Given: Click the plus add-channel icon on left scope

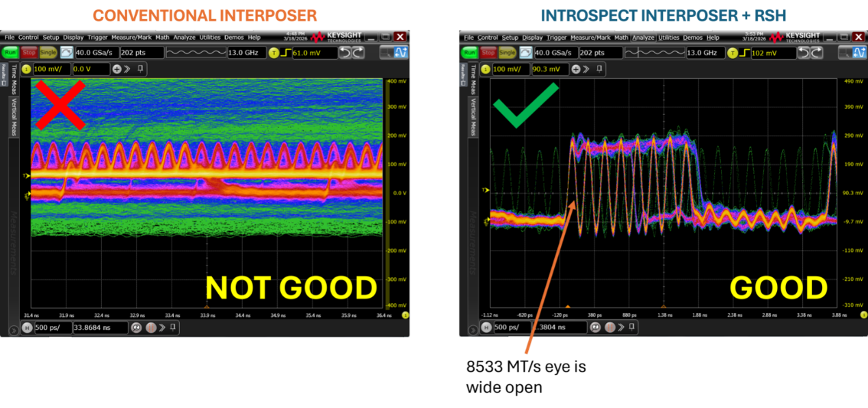Looking at the screenshot, I should (117, 68).
